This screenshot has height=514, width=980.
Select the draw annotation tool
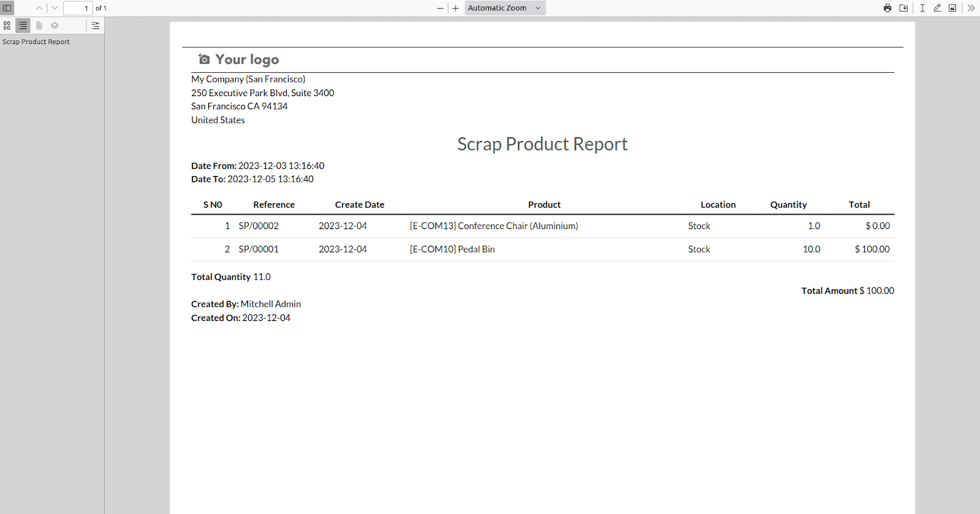[x=937, y=8]
